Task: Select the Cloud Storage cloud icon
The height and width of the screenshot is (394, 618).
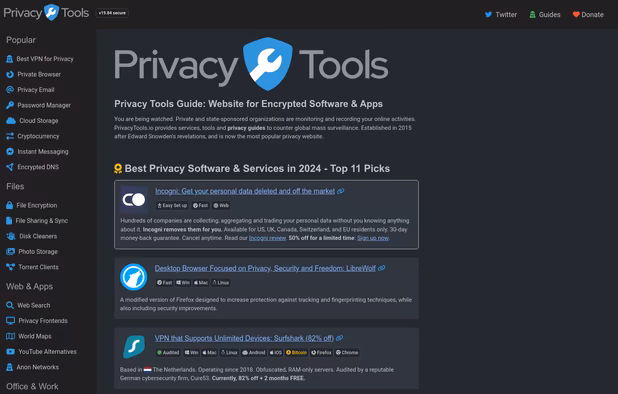Action: [x=11, y=121]
